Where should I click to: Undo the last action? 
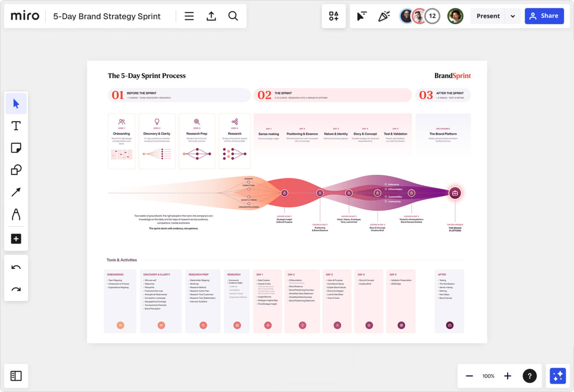(x=16, y=267)
